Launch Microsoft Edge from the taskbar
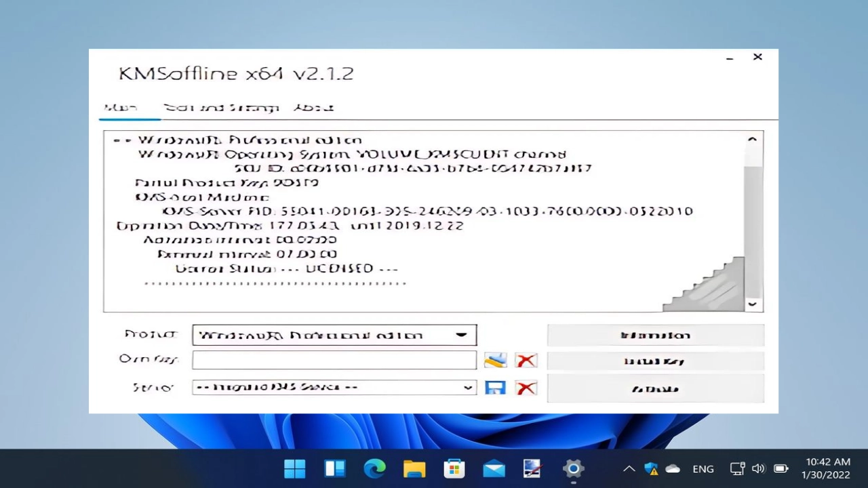The width and height of the screenshot is (868, 488). pyautogui.click(x=374, y=468)
